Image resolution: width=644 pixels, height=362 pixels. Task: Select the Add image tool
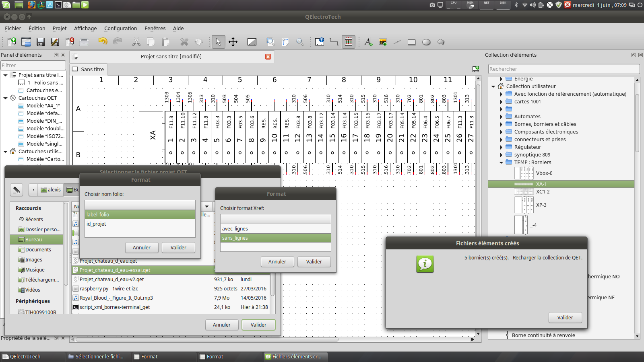(383, 42)
